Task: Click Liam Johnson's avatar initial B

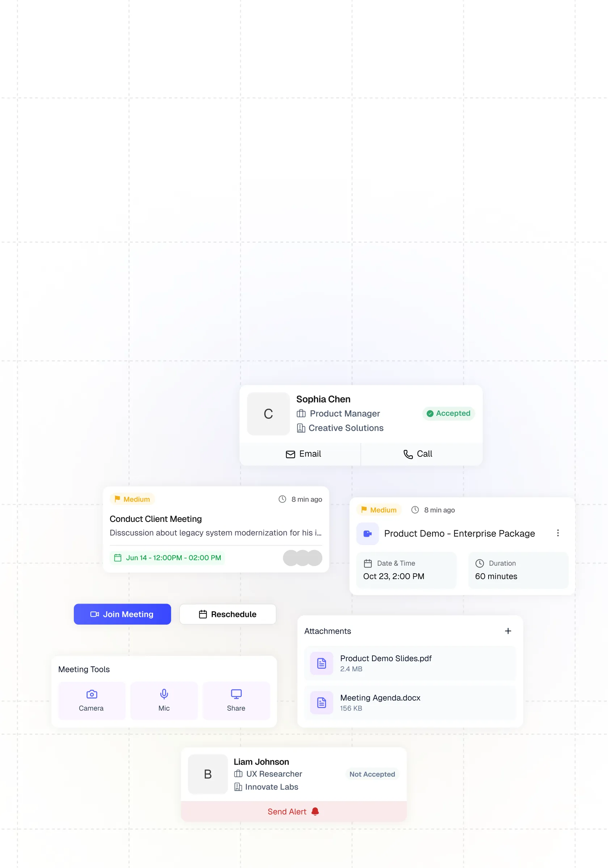Action: 208,774
